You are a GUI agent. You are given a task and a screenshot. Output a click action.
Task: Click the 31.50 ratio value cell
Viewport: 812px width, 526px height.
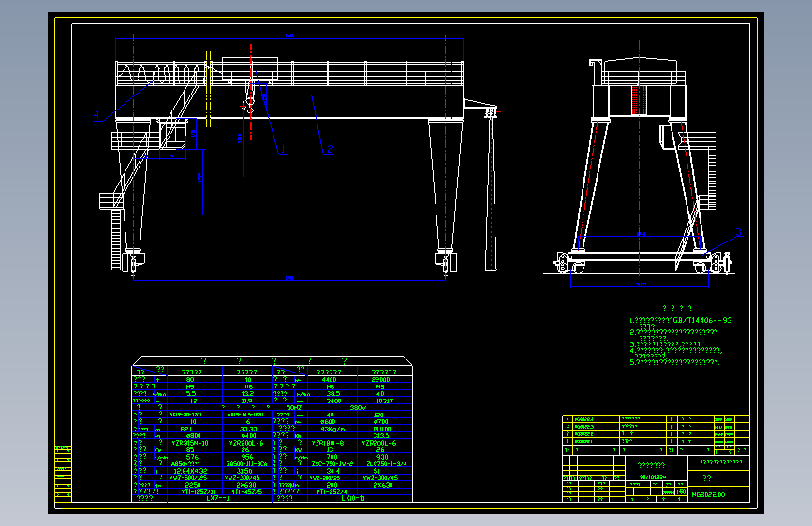244,471
